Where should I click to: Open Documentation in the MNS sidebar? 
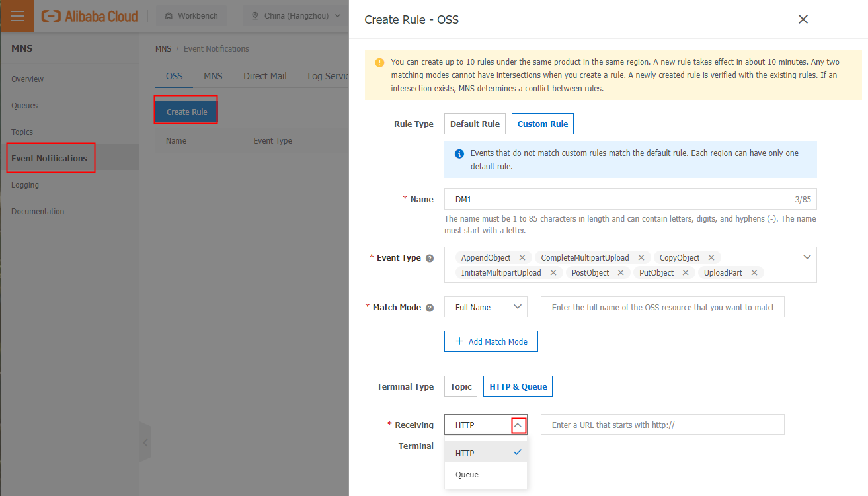coord(38,212)
